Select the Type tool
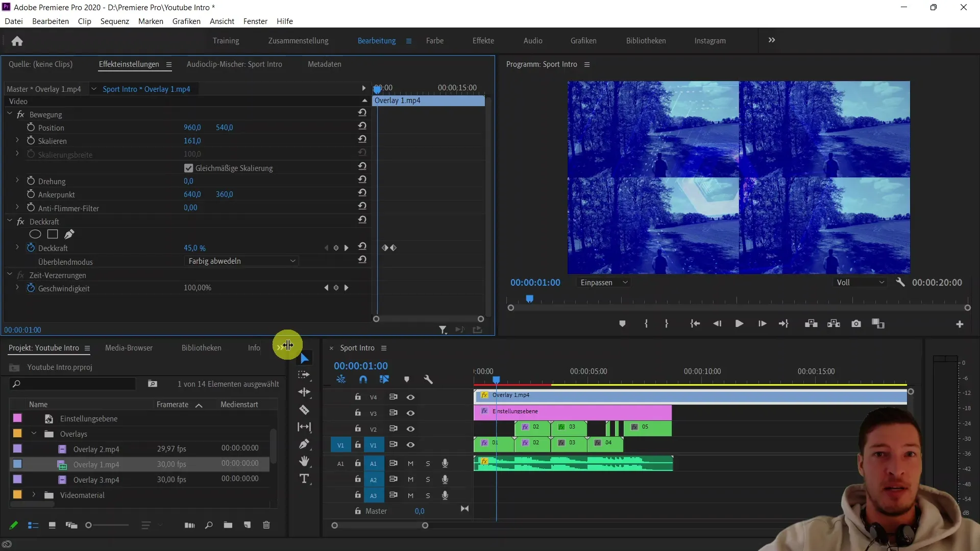The image size is (980, 551). pyautogui.click(x=304, y=479)
